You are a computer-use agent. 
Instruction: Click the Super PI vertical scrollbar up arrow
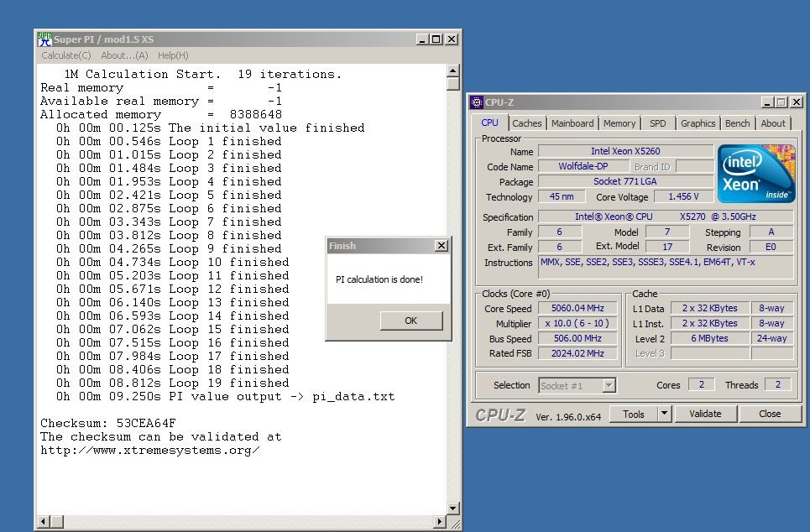point(453,70)
